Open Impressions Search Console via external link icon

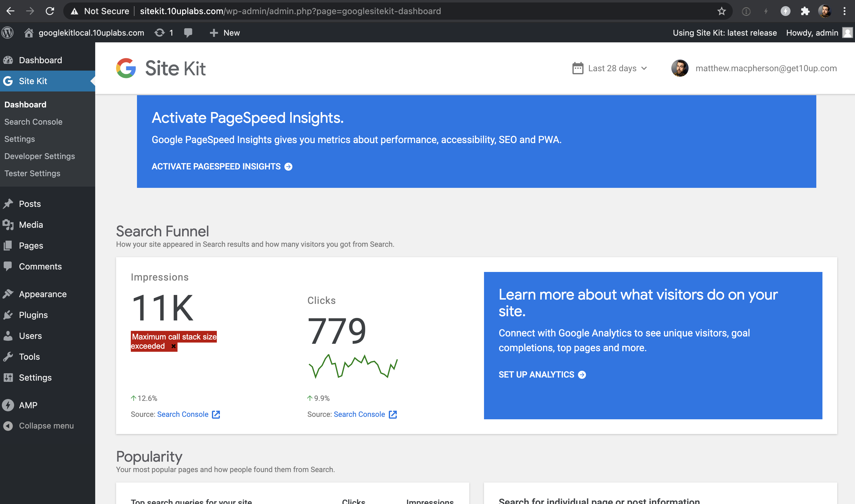[x=216, y=414]
